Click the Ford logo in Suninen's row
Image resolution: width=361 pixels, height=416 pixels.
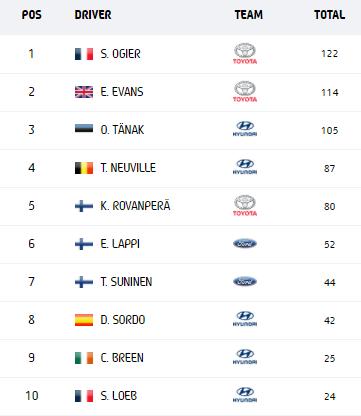coord(245,282)
